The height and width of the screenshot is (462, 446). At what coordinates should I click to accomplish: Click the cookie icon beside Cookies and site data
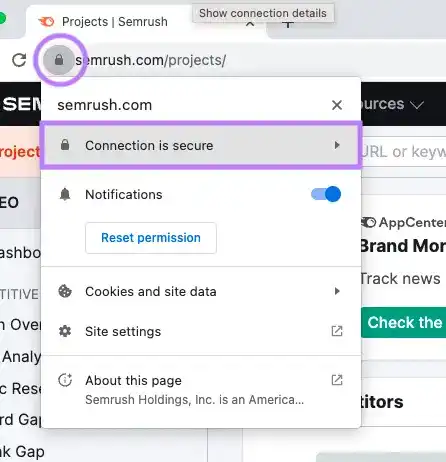[x=65, y=291]
